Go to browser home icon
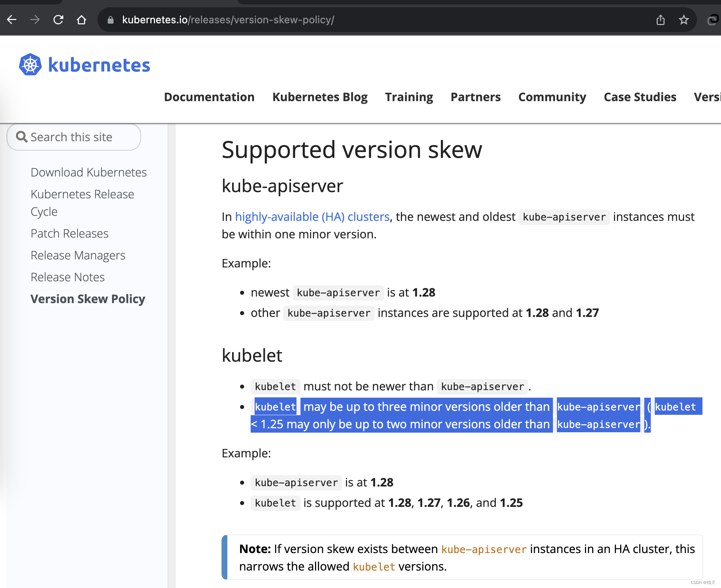 pos(81,20)
